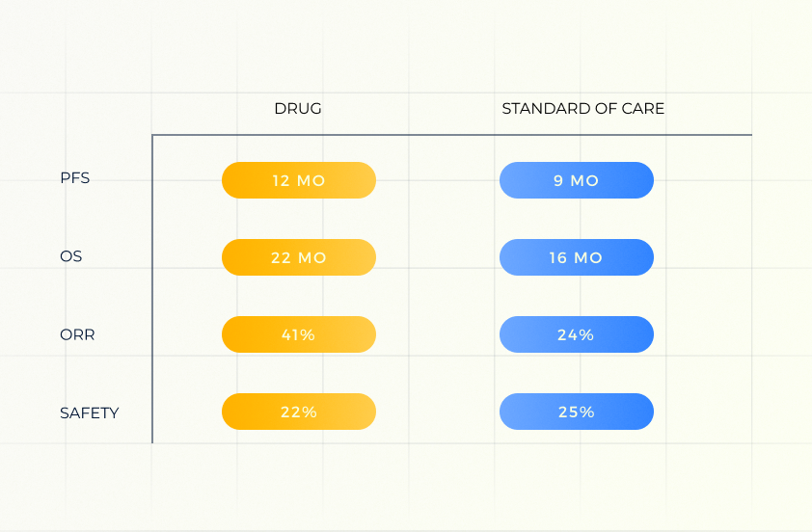
Task: Select the STANDARD OF CARE column header
Action: 582,108
